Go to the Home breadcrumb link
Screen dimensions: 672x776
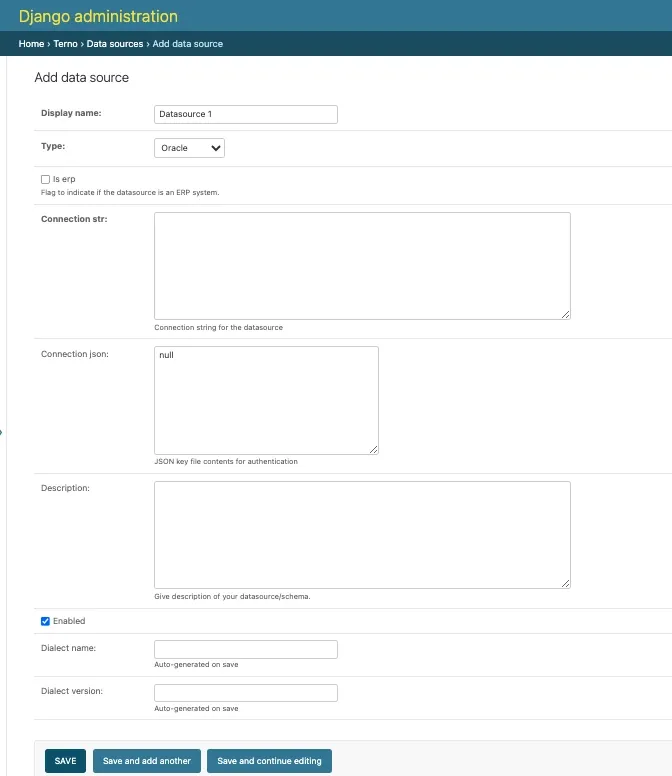(31, 44)
